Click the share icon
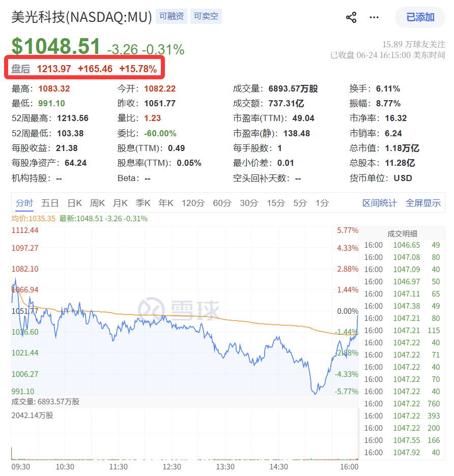 click(351, 17)
